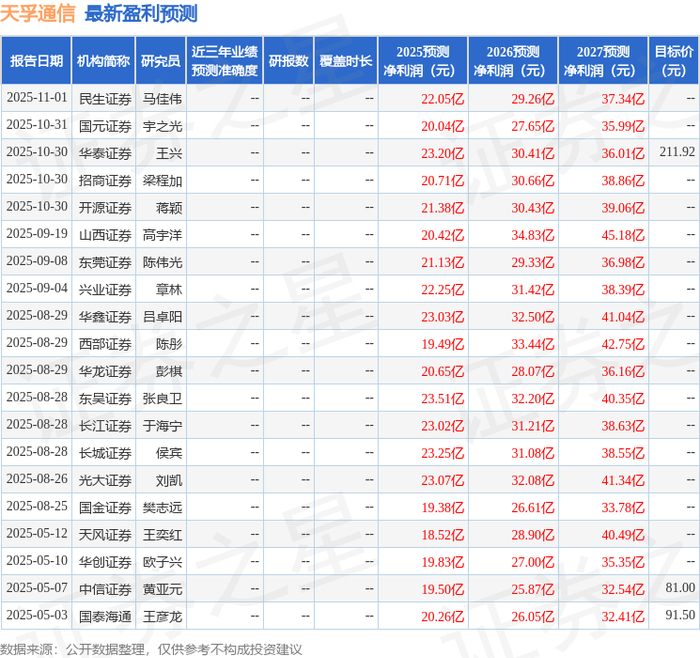The width and height of the screenshot is (700, 658).
Task: Select the 长江证券 institution cell
Action: 105,426
